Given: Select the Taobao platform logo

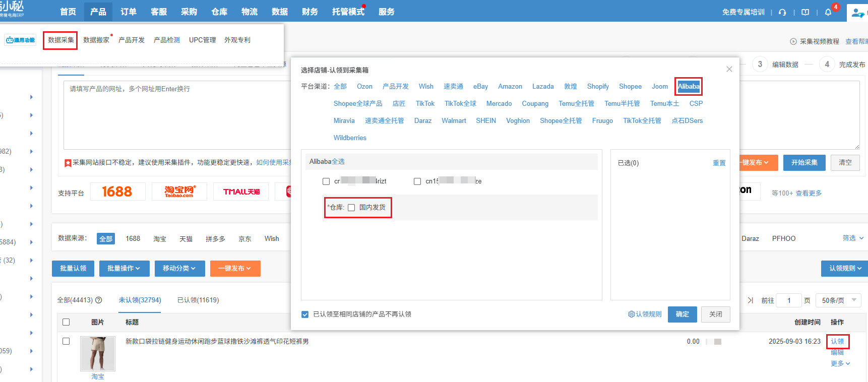Looking at the screenshot, I should (179, 192).
